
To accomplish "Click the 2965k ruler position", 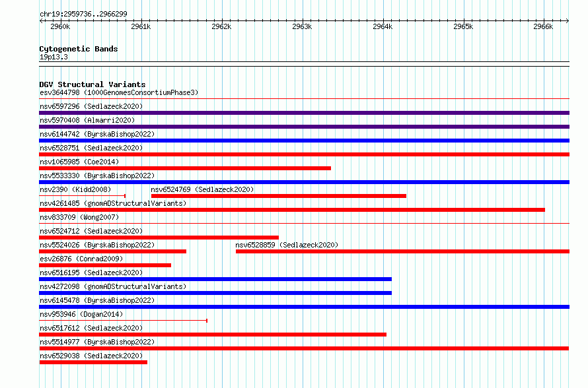I will [x=463, y=26].
